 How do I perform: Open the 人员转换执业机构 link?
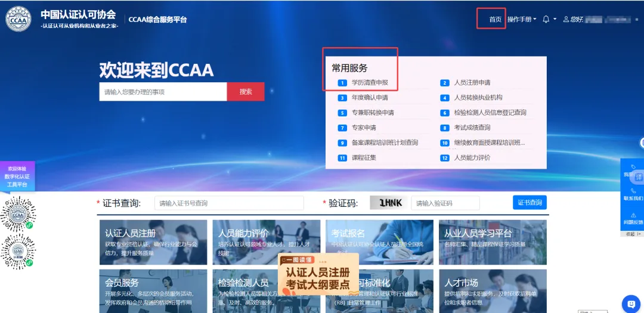(478, 98)
